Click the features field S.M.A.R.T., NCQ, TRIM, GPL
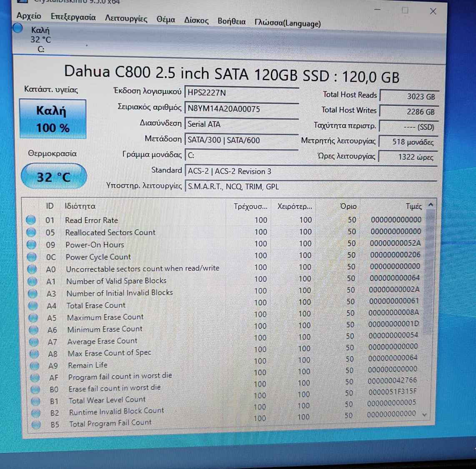 [311, 186]
